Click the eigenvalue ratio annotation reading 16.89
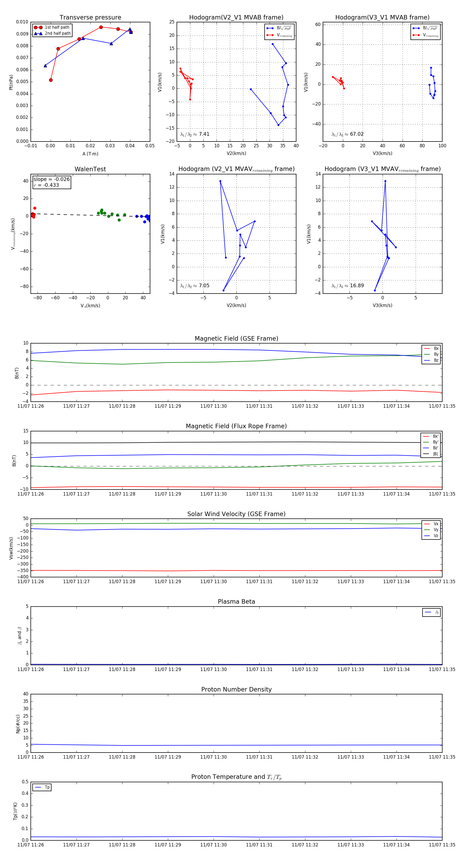The image size is (473, 868). (x=347, y=286)
